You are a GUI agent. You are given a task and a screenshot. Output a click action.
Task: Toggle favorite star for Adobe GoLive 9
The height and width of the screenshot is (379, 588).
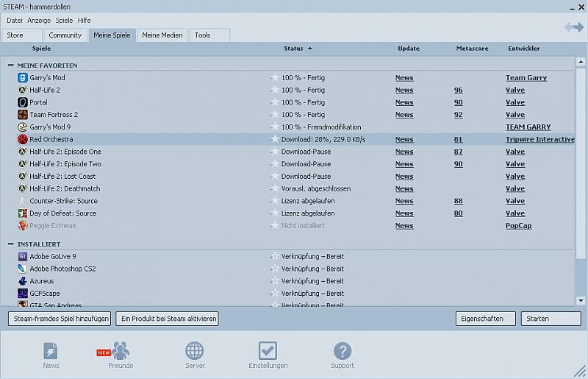[x=274, y=257]
